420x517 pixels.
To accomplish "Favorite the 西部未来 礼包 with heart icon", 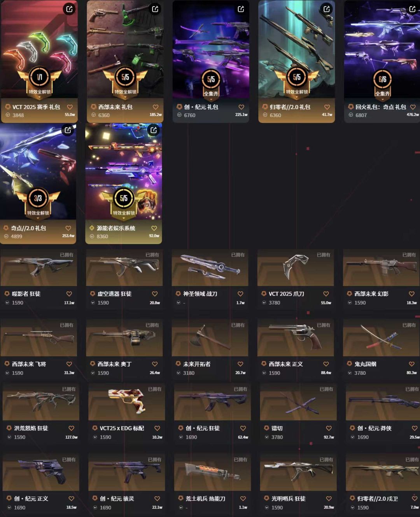I will [156, 107].
